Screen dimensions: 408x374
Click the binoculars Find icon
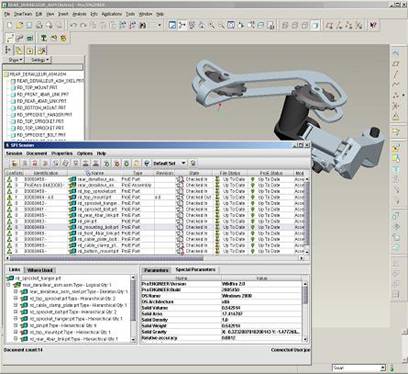pyautogui.click(x=143, y=25)
